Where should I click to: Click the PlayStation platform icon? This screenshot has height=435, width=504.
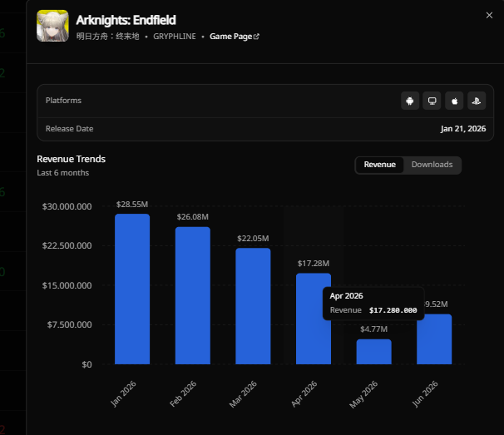[477, 101]
